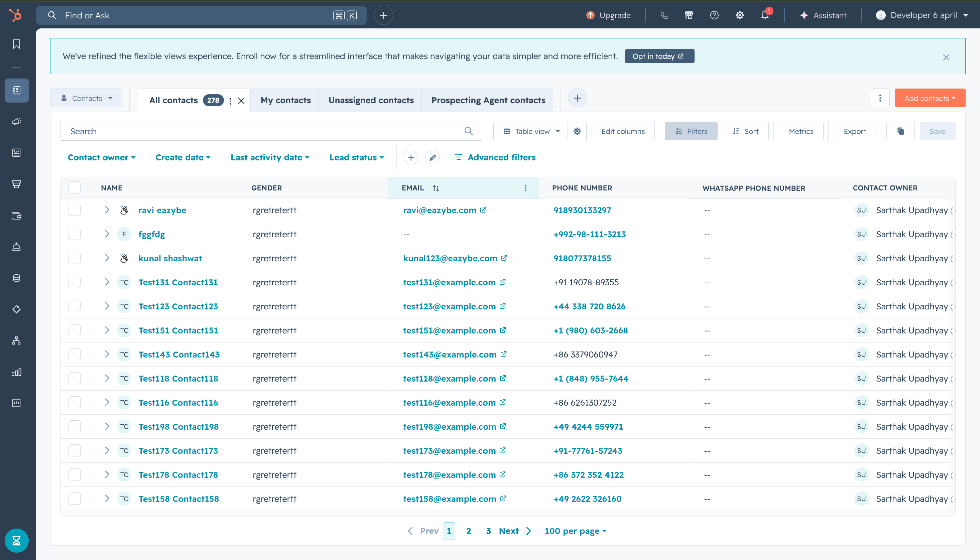The height and width of the screenshot is (560, 980).
Task: Open the Lead status filter dropdown
Action: 357,157
